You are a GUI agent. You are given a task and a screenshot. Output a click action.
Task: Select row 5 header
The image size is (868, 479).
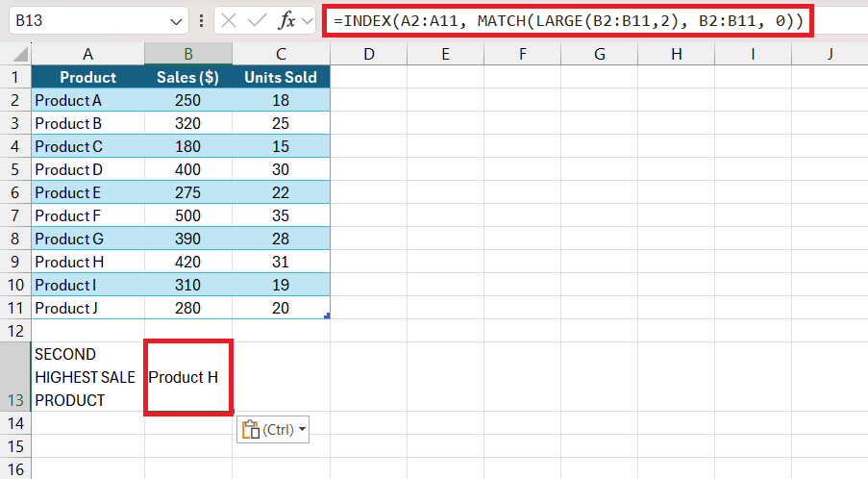click(15, 169)
